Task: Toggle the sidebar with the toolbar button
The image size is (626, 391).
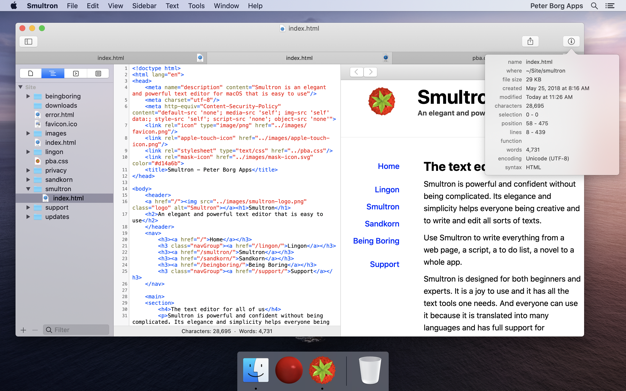Action: pyautogui.click(x=28, y=42)
